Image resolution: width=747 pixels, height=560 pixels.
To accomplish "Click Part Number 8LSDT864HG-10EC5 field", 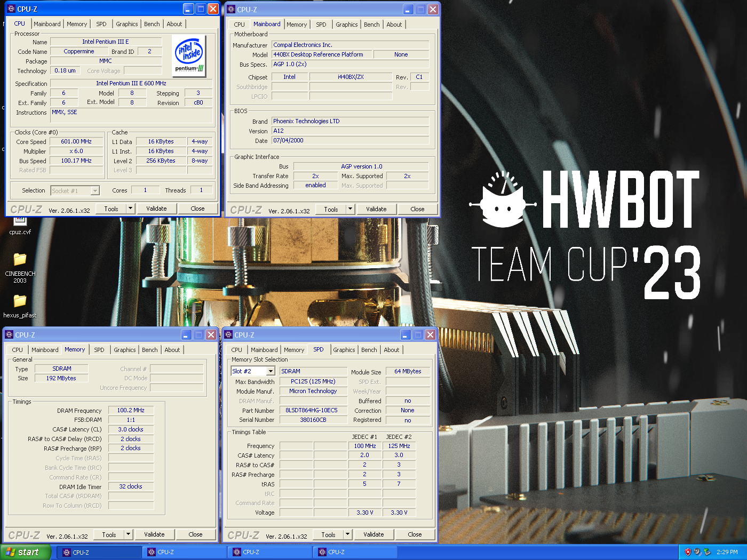I will (313, 410).
